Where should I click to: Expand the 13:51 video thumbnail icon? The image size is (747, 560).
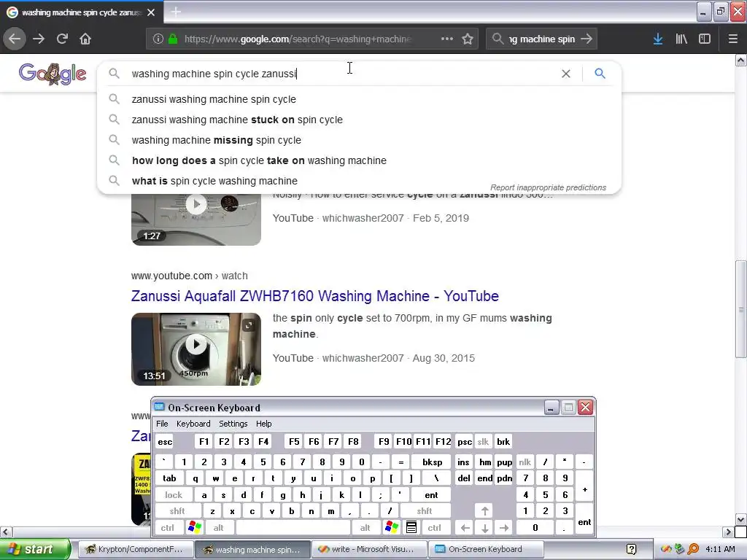coord(248,325)
